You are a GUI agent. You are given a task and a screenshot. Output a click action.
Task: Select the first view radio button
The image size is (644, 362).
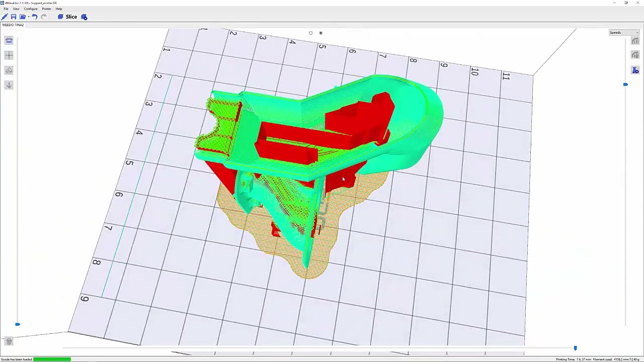(310, 33)
